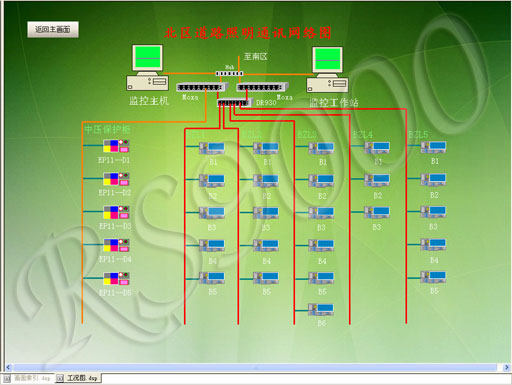This screenshot has height=385, width=512.
Task: Switch to the 画面索引 tab
Action: tap(28, 378)
